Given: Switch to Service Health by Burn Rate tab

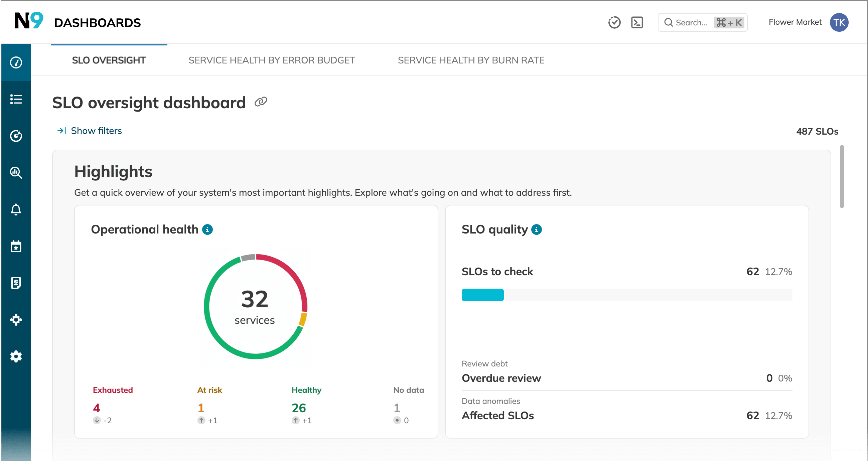Looking at the screenshot, I should click(x=471, y=60).
